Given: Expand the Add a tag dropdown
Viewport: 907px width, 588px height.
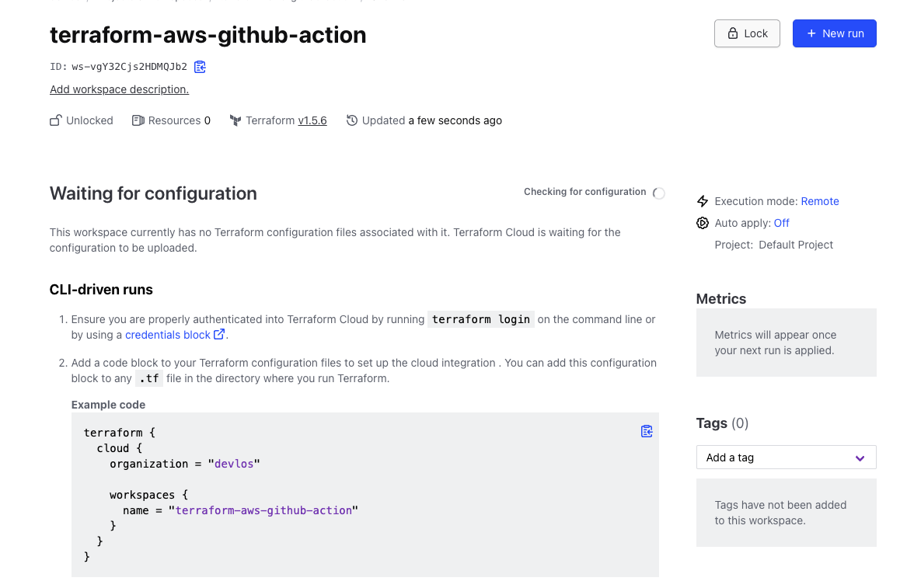Looking at the screenshot, I should click(x=786, y=458).
